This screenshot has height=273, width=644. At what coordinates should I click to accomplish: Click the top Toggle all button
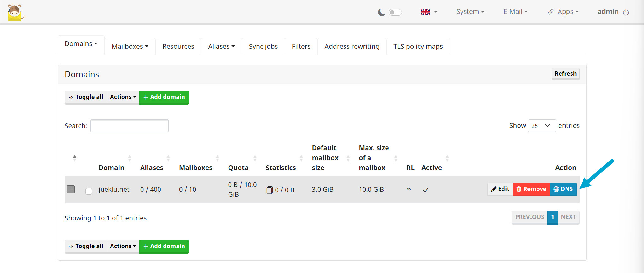point(86,97)
